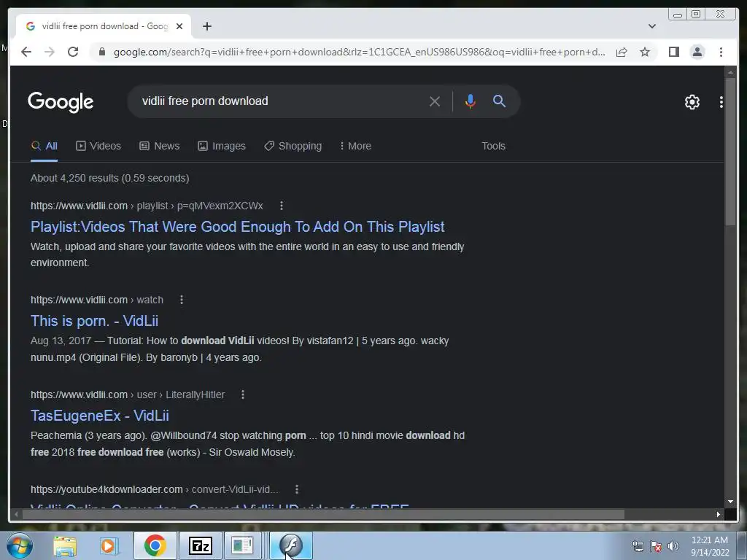The width and height of the screenshot is (747, 560).
Task: Click the vidlii.com playlist URL breadcrumb
Action: coord(147,206)
